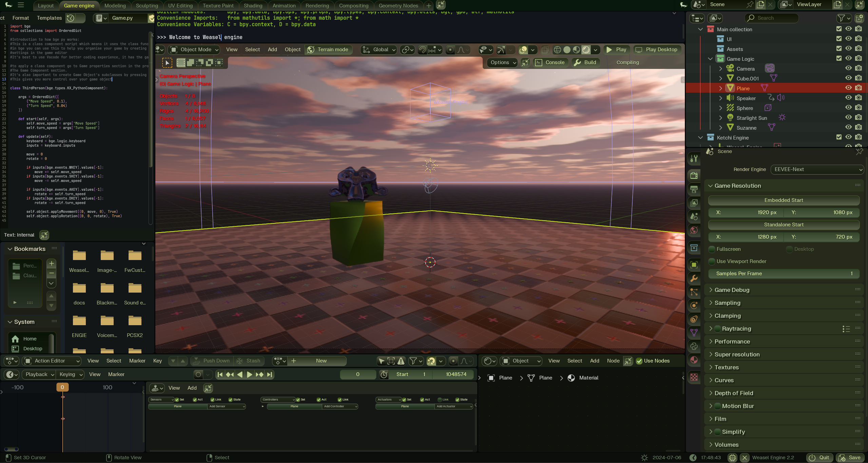Open the Options dropdown

coord(502,62)
